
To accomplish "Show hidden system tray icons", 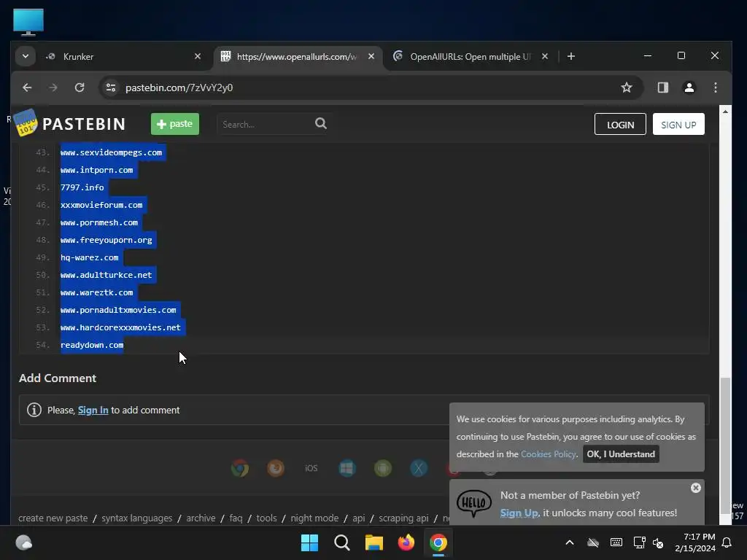I will pyautogui.click(x=569, y=542).
